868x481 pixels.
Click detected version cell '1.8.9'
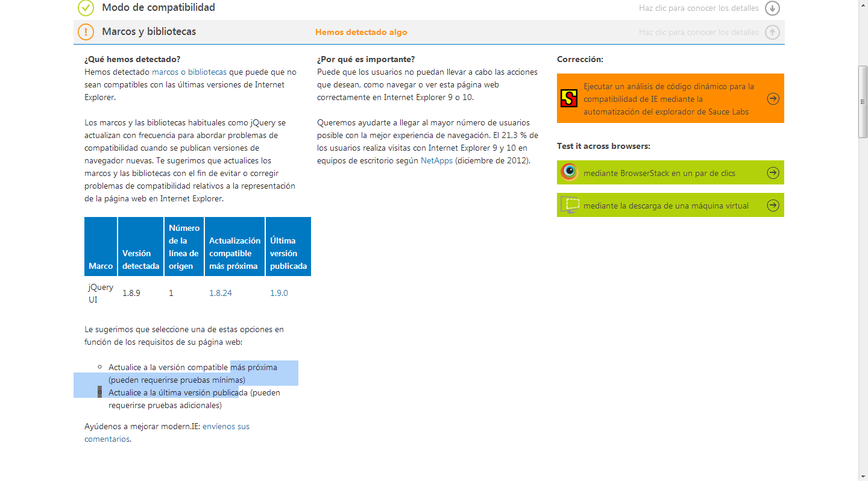click(x=131, y=293)
